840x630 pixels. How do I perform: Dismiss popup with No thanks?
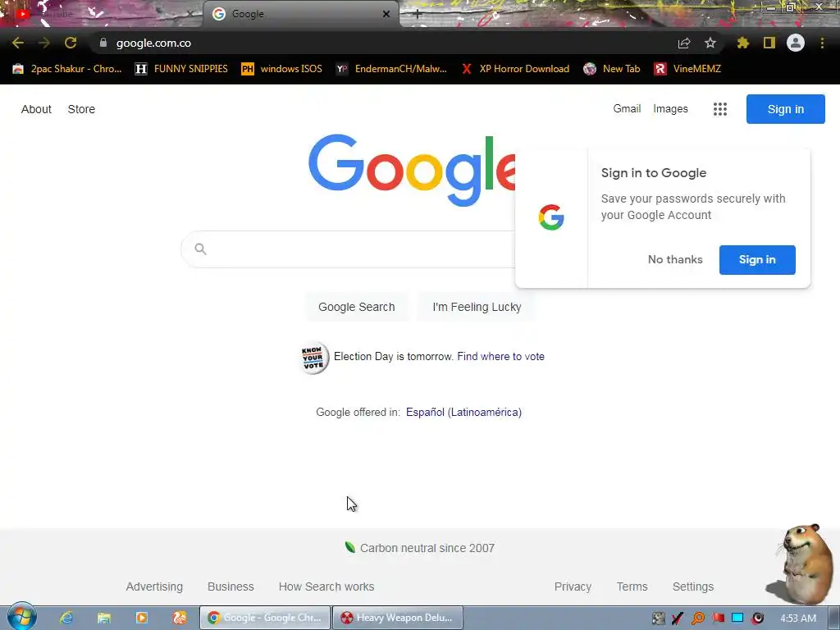(x=675, y=260)
